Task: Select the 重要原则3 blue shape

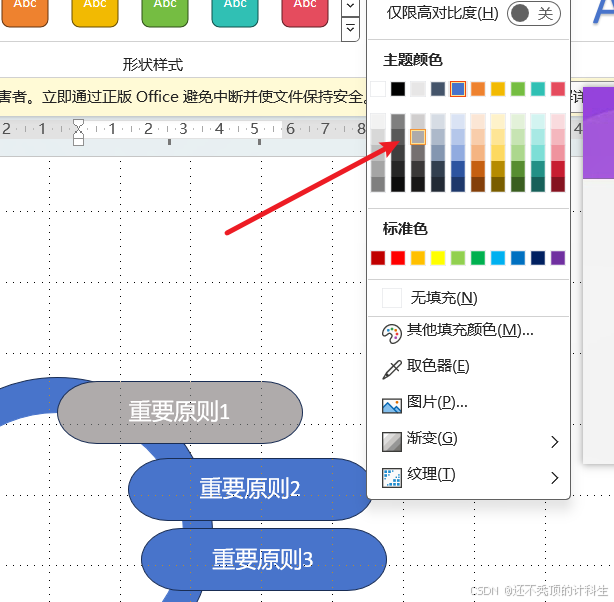Action: click(264, 559)
